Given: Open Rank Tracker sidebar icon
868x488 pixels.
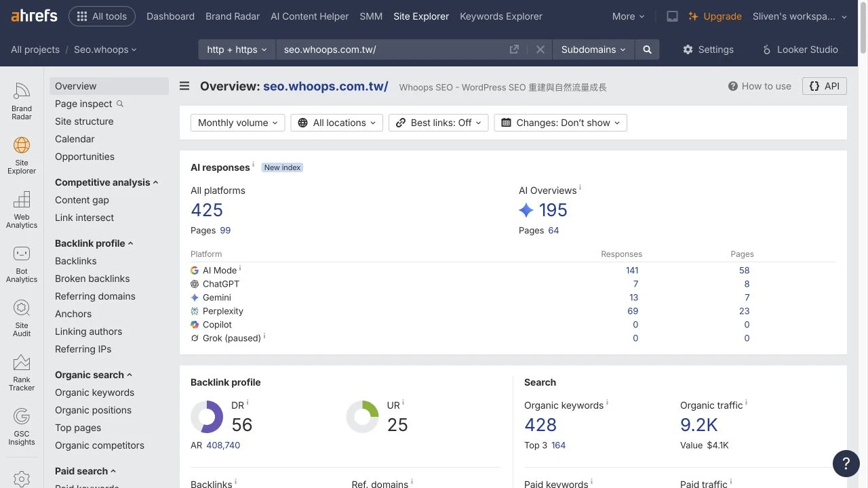Looking at the screenshot, I should pos(22,373).
